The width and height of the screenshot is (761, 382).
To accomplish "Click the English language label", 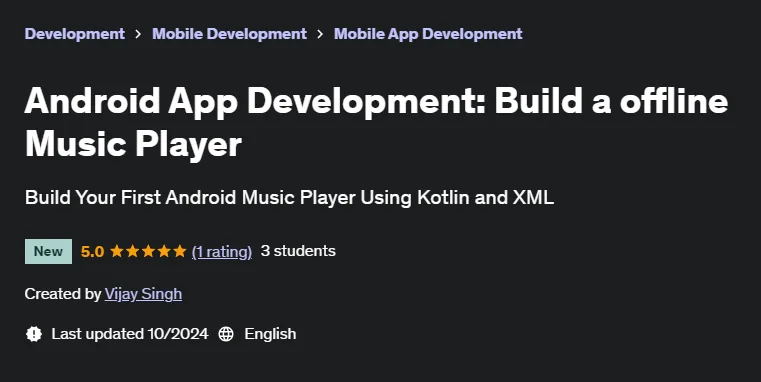I will coord(270,334).
